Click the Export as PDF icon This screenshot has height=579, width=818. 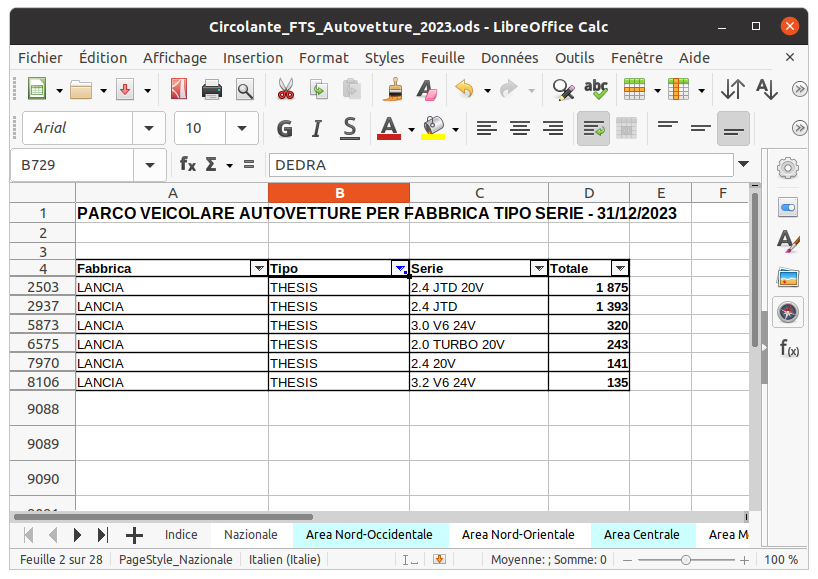[179, 90]
